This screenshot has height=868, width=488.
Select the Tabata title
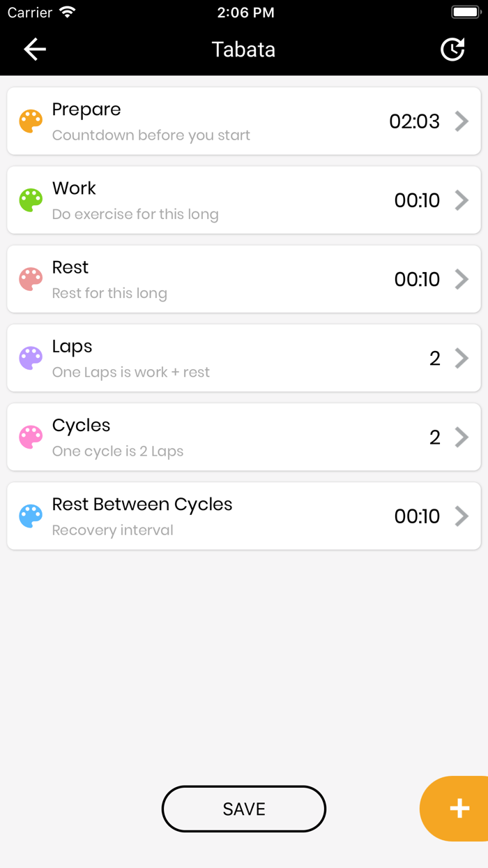point(243,49)
